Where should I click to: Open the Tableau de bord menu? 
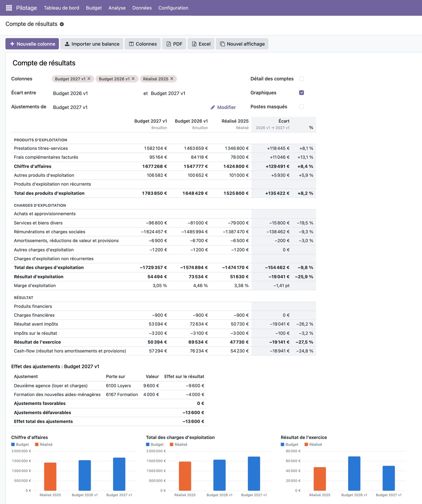pyautogui.click(x=61, y=8)
